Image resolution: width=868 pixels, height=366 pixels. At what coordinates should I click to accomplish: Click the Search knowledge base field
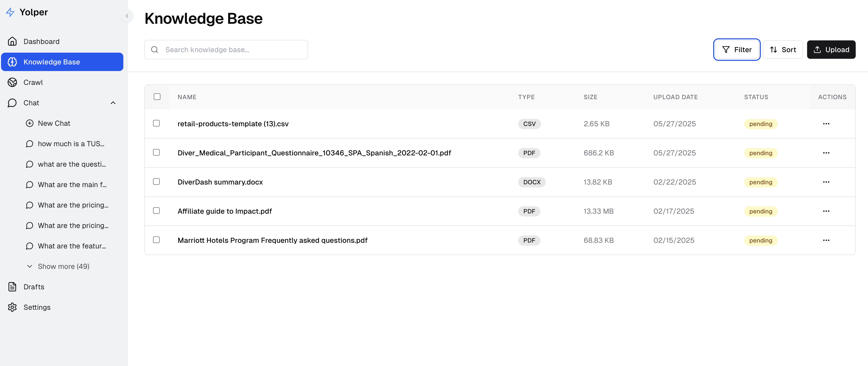click(x=226, y=50)
